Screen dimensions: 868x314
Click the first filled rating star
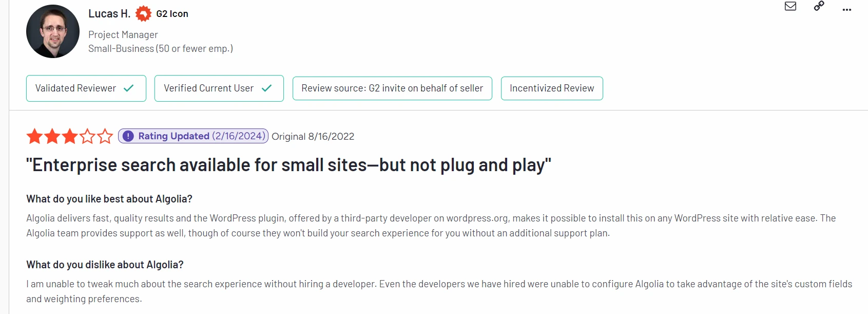click(x=35, y=137)
